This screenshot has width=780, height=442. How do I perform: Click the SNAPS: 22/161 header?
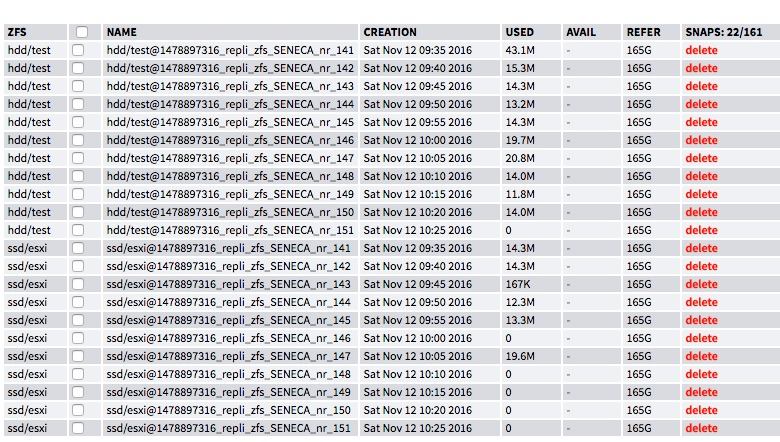[724, 32]
